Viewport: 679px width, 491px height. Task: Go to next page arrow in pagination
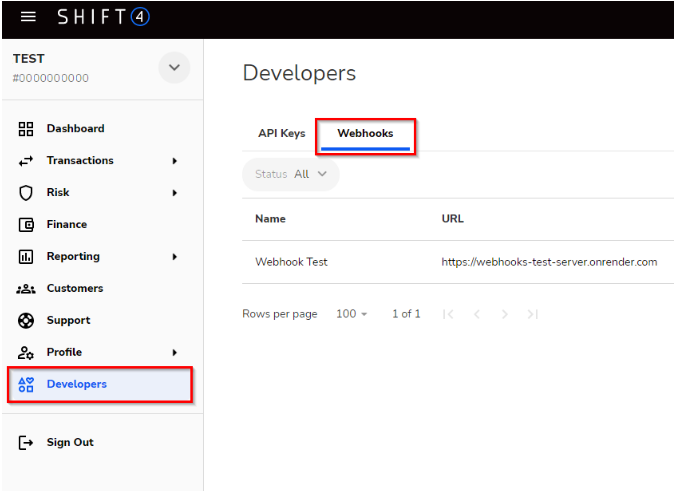[x=505, y=314]
